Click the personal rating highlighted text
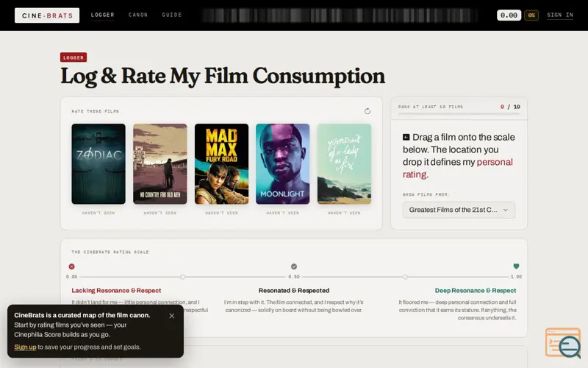Screen dimensions: 588x368 (x=458, y=169)
